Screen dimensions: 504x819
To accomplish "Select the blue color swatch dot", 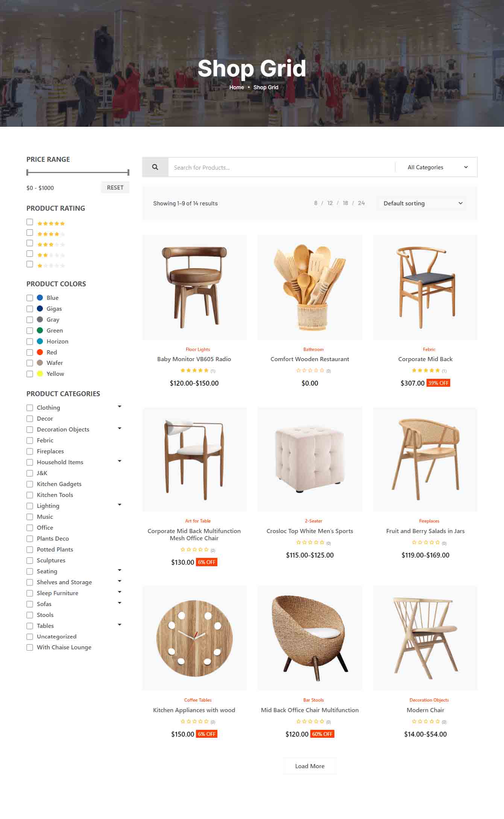I will pyautogui.click(x=40, y=298).
